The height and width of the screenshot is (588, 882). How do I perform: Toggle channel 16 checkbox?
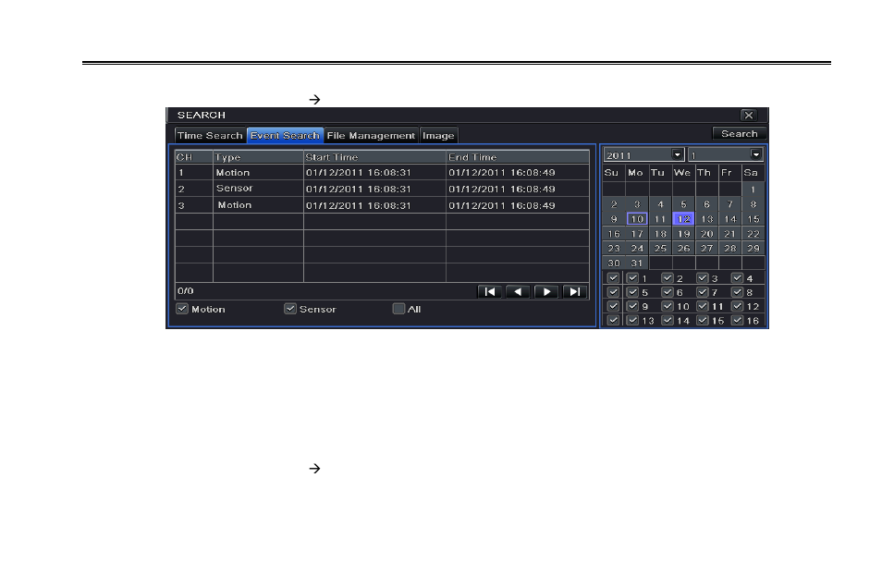pyautogui.click(x=737, y=320)
